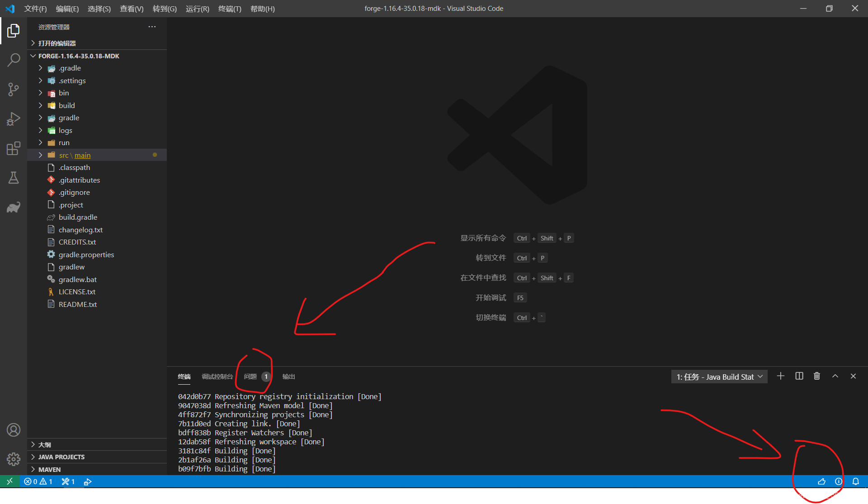Open the CREDITS.txt file
The width and height of the screenshot is (868, 504).
(97, 242)
